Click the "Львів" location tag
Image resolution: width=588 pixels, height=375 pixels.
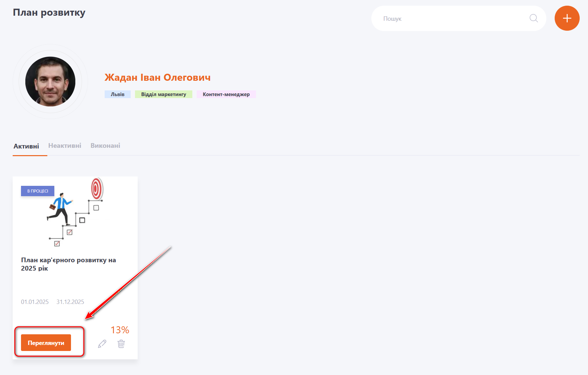118,94
